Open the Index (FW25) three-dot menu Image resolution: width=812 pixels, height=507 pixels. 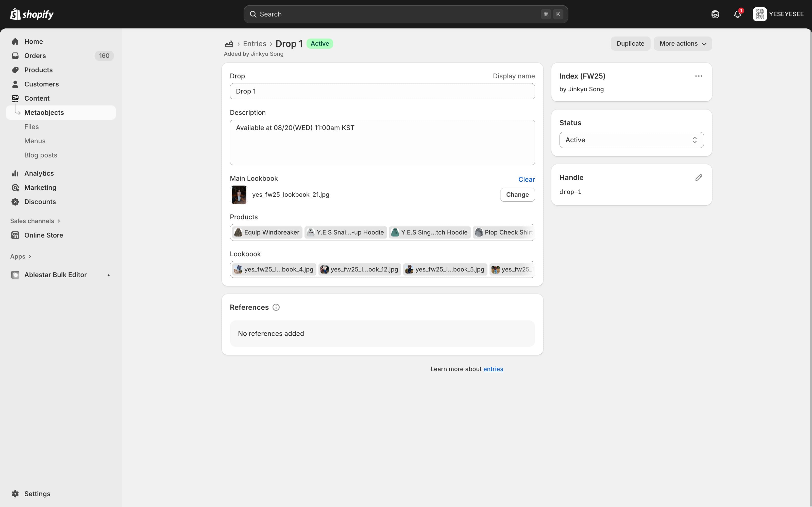coord(699,76)
